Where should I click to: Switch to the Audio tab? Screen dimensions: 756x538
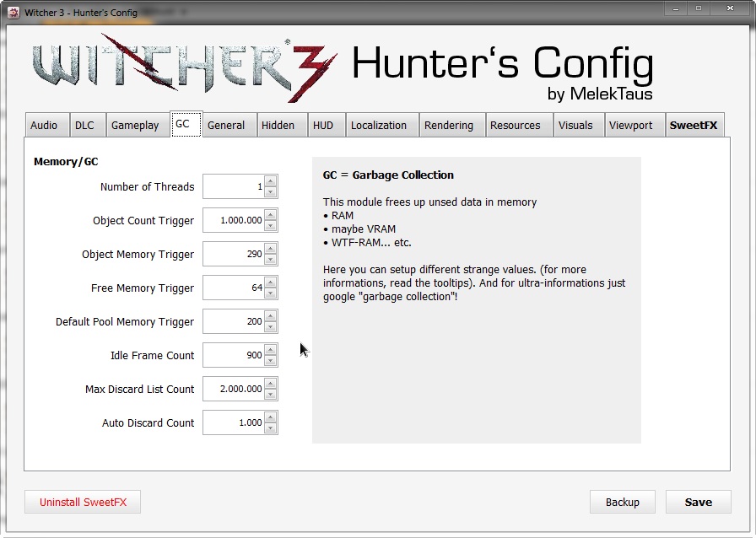[x=44, y=125]
